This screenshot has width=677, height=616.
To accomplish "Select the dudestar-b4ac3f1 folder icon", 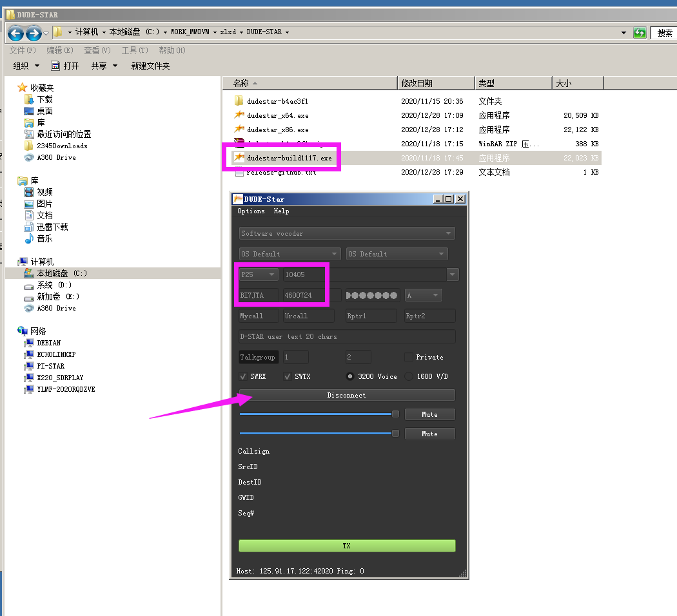I will tap(239, 101).
